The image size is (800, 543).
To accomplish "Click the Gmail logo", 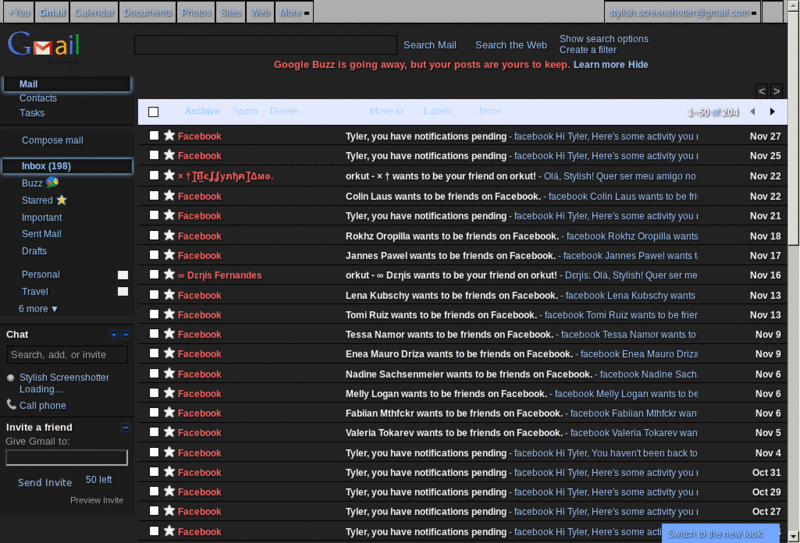I will (44, 46).
